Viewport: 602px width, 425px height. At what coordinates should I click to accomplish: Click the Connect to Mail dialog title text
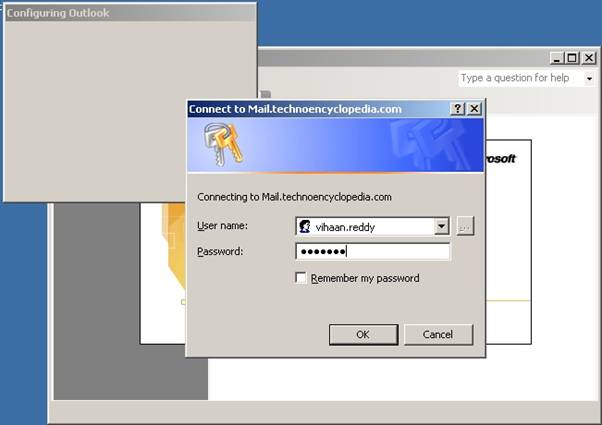[295, 109]
